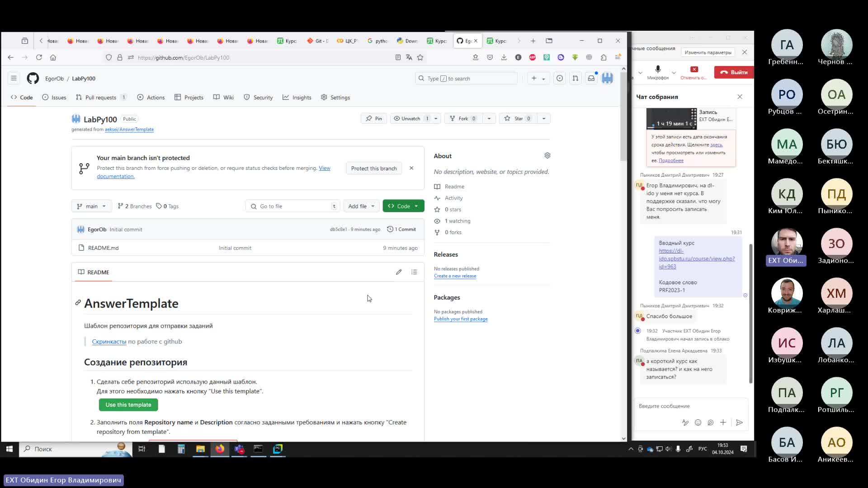868x488 pixels.
Task: Bookmark the page with the star icon
Action: point(420,57)
